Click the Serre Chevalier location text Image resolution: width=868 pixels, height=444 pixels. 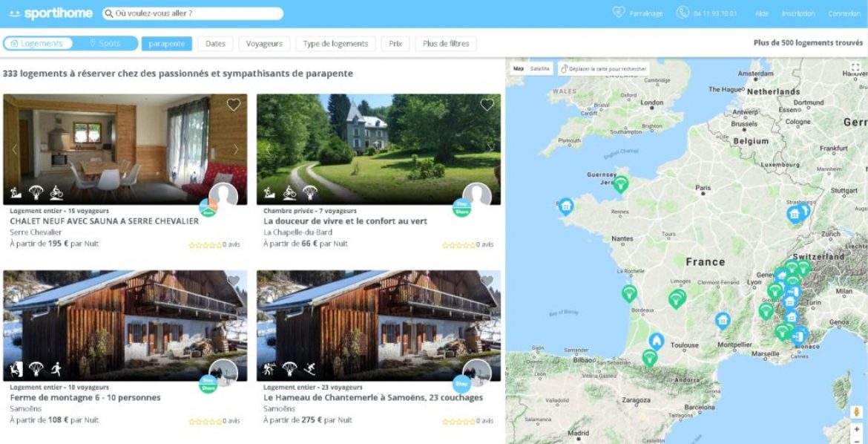coord(36,232)
